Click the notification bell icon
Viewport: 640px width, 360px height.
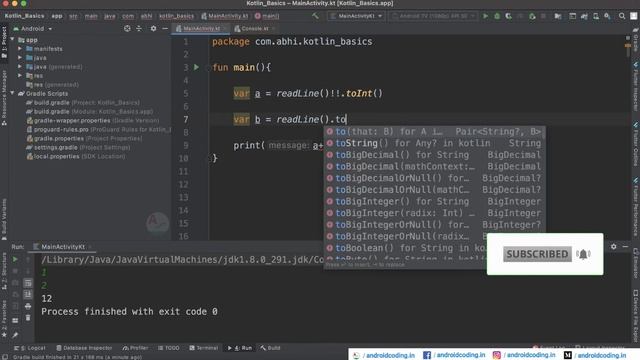tap(583, 254)
